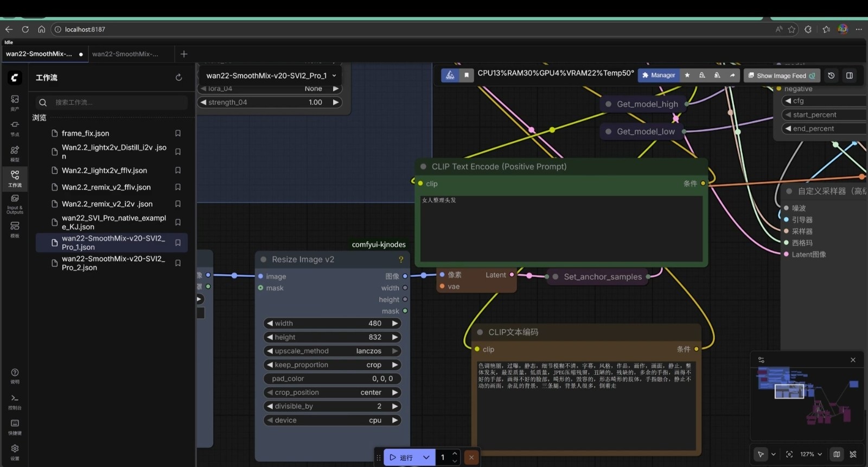Toggle the bookmark for frame_fix.json
Image resolution: width=868 pixels, height=467 pixels.
pos(177,133)
